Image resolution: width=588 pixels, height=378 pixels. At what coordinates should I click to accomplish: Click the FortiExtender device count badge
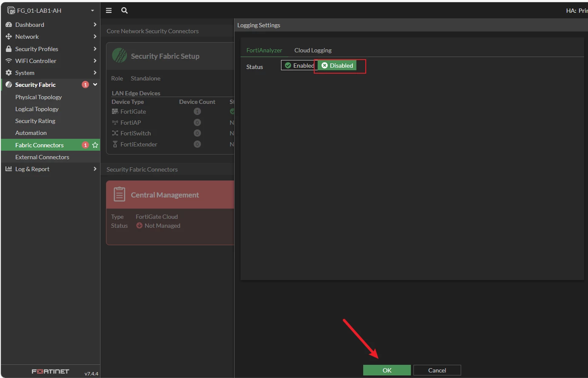[197, 144]
